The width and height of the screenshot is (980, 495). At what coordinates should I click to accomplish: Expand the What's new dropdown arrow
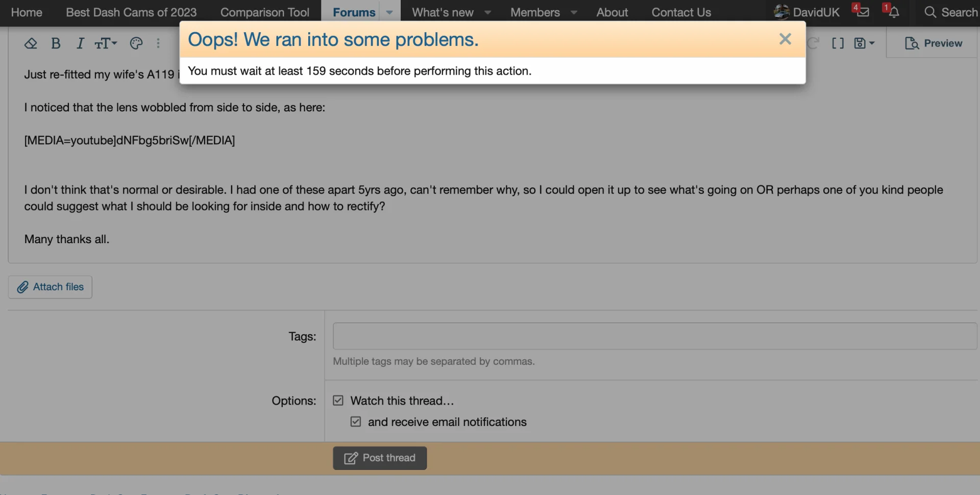tap(487, 12)
